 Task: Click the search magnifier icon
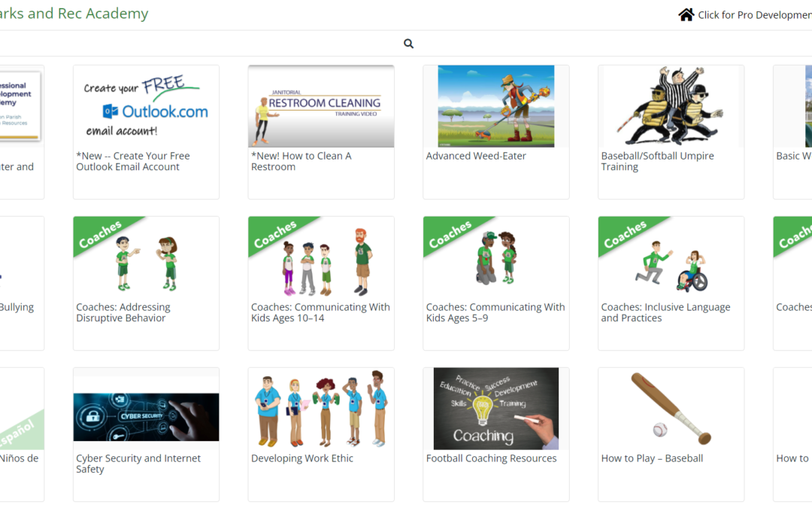pos(408,44)
